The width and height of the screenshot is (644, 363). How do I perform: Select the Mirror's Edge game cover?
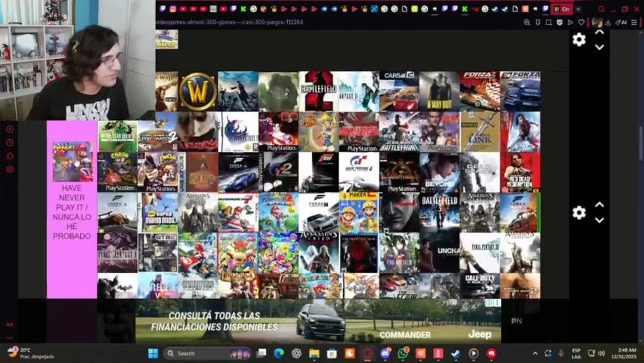coord(521,132)
